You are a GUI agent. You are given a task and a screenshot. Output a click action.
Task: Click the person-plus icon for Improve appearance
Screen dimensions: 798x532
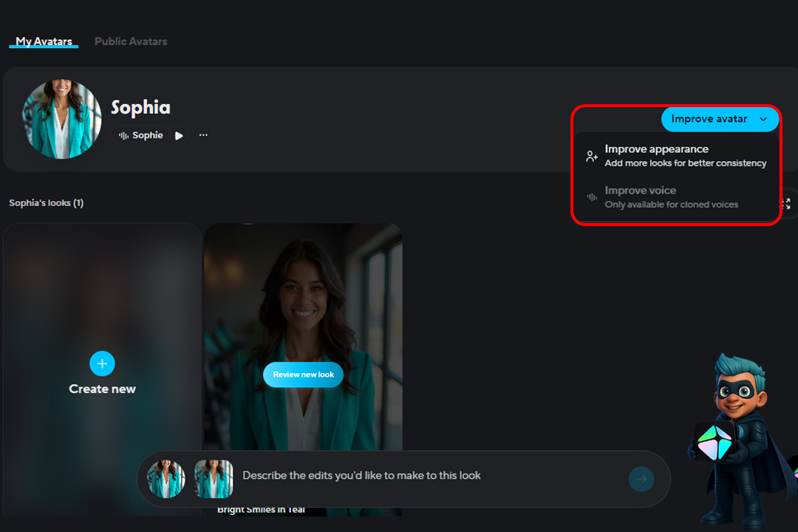[x=592, y=156]
